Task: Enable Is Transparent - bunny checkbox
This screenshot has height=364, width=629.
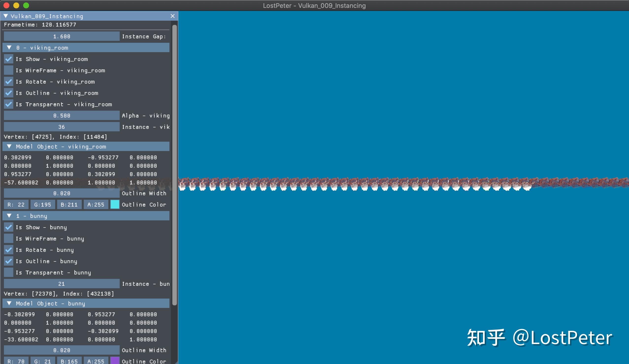Action: coord(9,273)
